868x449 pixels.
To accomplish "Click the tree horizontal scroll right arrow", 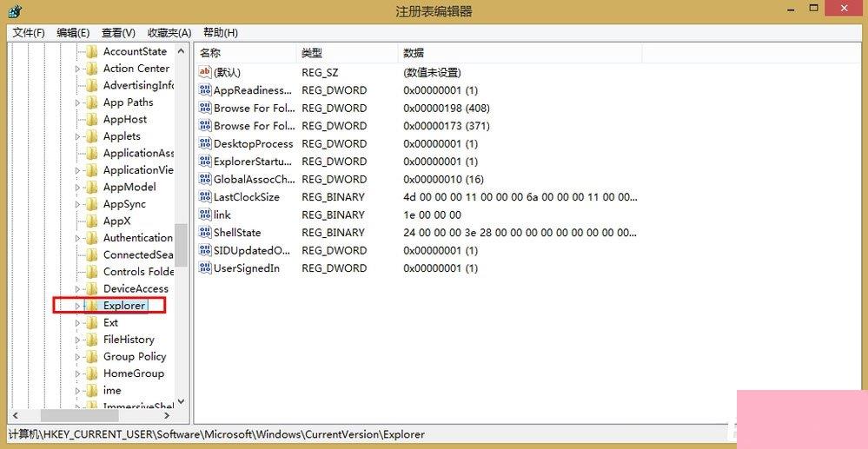I will [x=168, y=415].
